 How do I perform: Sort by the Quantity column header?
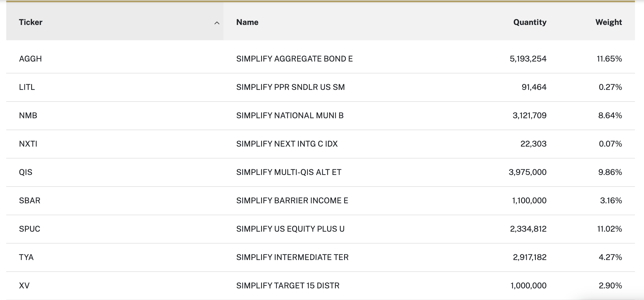pyautogui.click(x=530, y=22)
